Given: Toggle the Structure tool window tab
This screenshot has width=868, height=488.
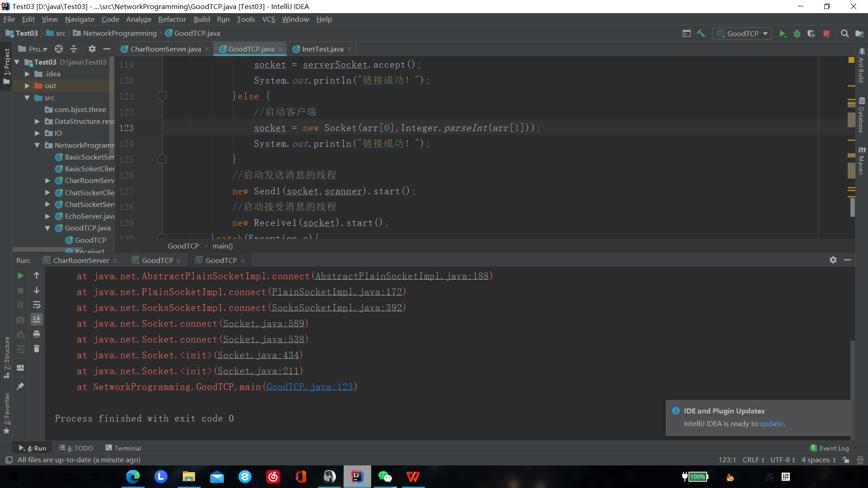Looking at the screenshot, I should coord(6,357).
